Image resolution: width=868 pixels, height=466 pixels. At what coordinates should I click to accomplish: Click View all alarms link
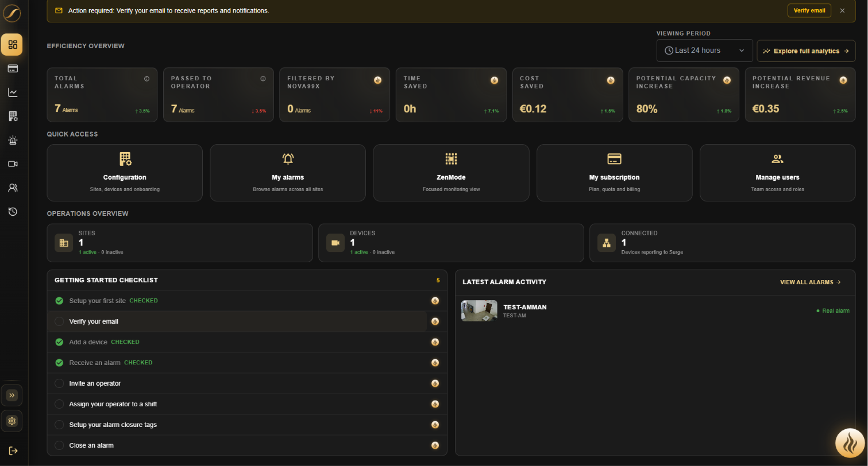coord(810,282)
